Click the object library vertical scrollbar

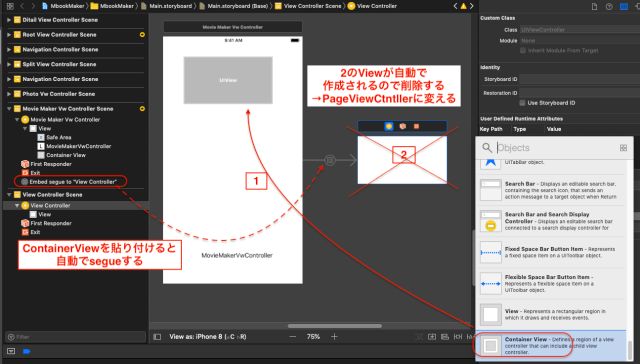click(630, 350)
